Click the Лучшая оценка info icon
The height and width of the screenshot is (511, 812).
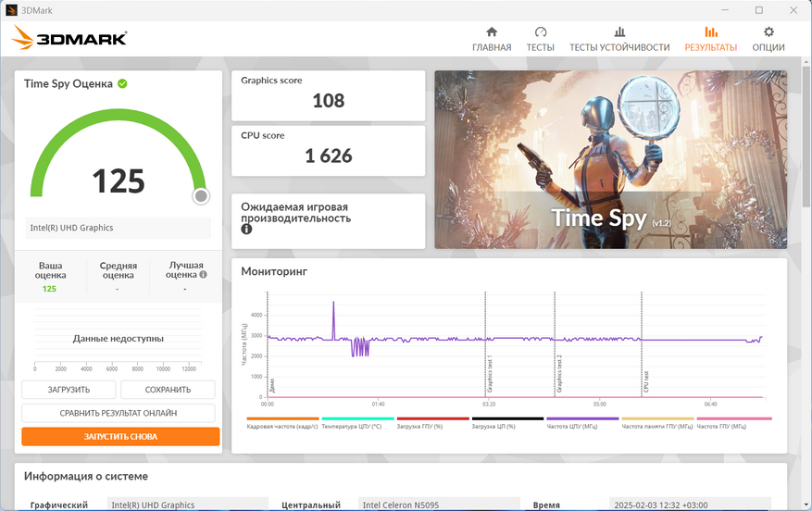pos(203,275)
